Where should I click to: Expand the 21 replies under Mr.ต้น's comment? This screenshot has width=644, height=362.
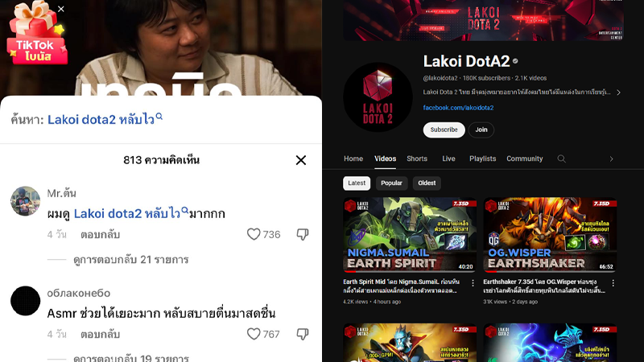[x=130, y=259]
